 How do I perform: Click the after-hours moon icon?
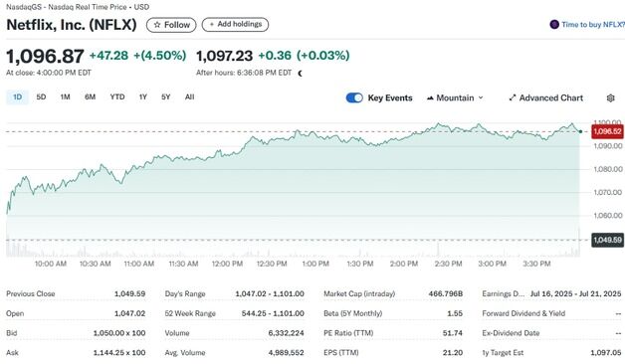pyautogui.click(x=301, y=74)
